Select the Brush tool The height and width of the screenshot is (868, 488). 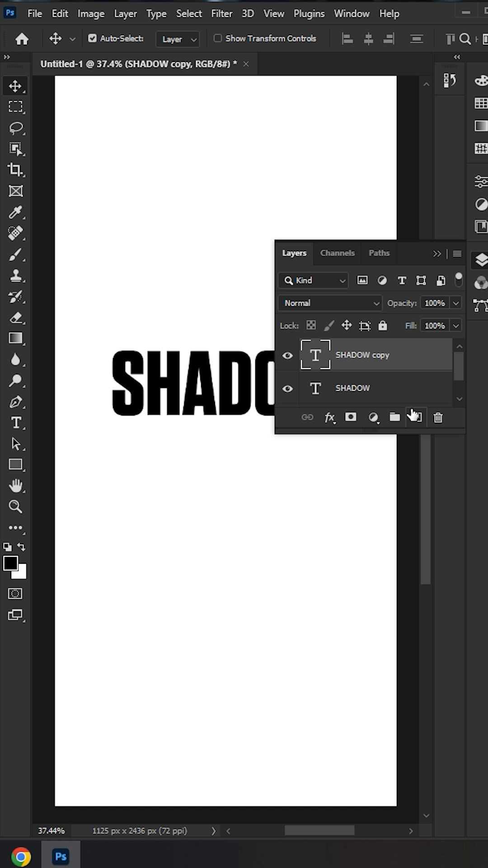pyautogui.click(x=15, y=255)
